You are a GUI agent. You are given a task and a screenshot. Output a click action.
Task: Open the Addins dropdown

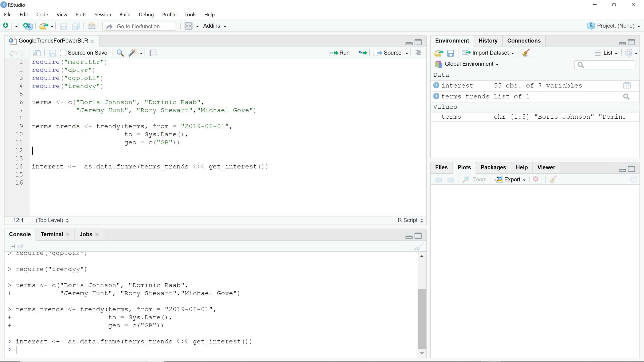215,26
